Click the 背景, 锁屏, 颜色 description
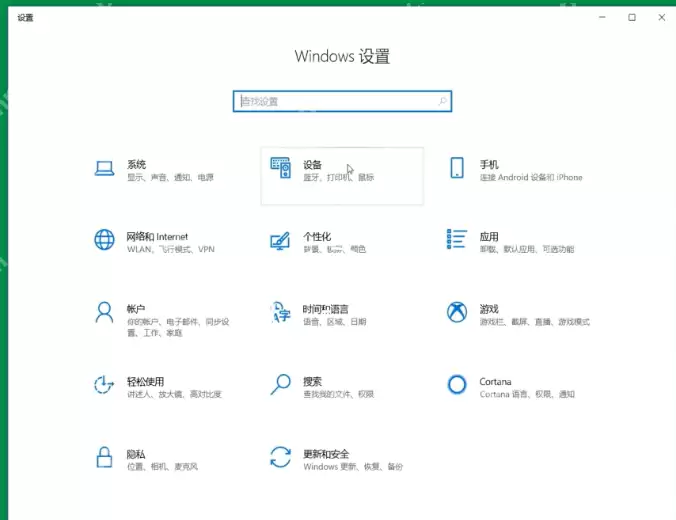The width and height of the screenshot is (676, 520). (335, 249)
